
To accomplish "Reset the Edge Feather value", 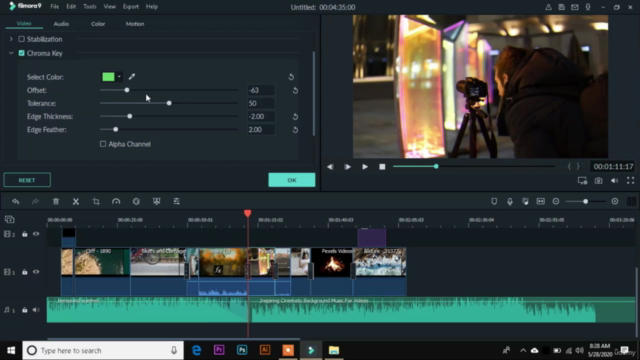I will pyautogui.click(x=295, y=130).
